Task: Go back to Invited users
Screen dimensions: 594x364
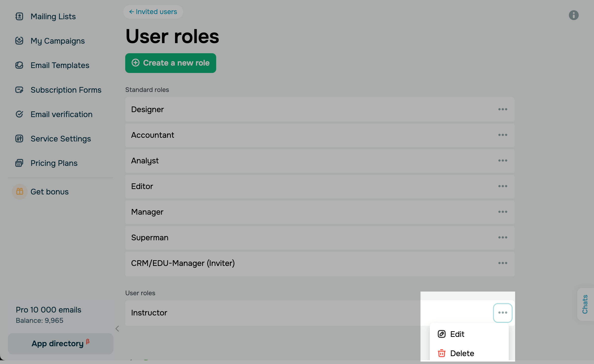Action: pos(153,12)
